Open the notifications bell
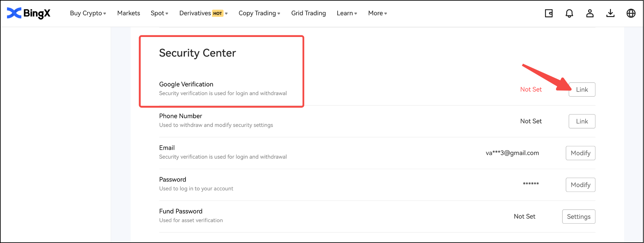This screenshot has width=644, height=243. click(x=569, y=13)
